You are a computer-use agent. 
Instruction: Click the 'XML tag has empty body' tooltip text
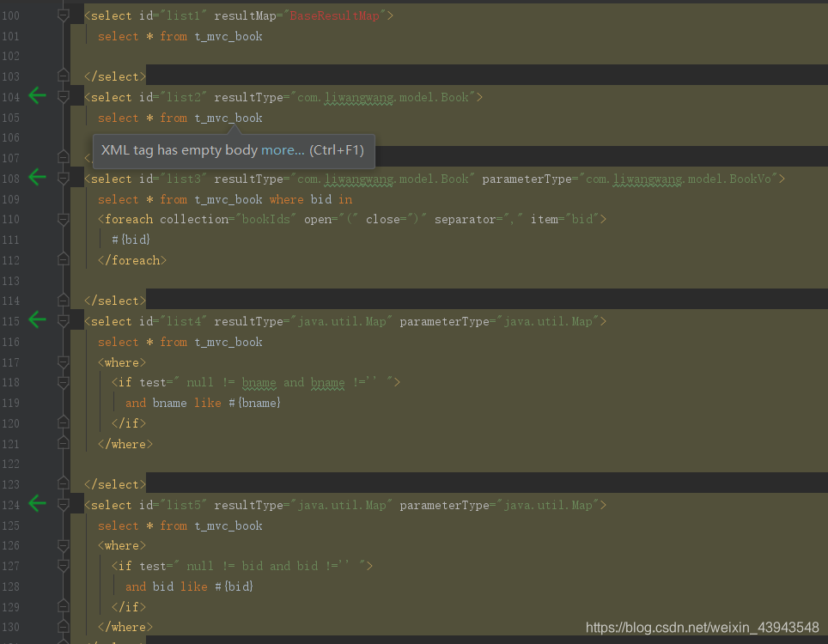pos(180,150)
